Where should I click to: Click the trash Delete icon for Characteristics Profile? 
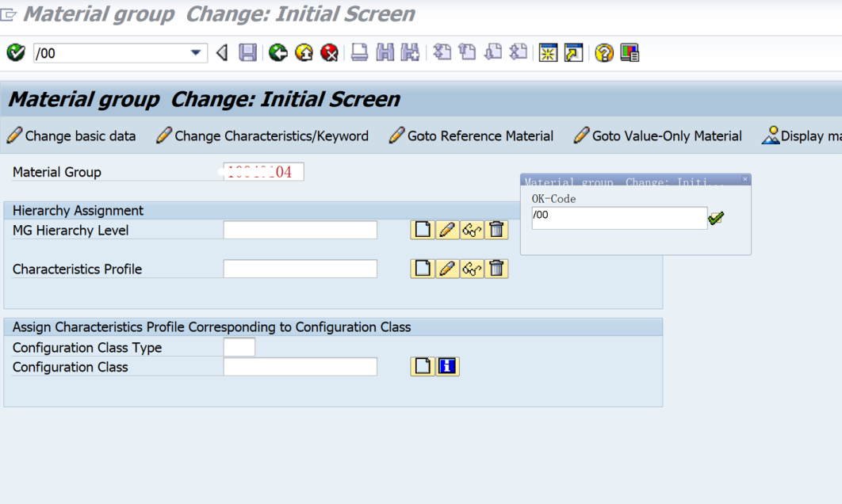pos(496,268)
